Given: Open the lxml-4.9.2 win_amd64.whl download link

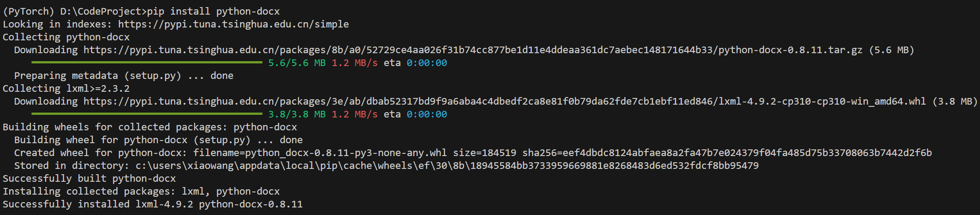Looking at the screenshot, I should (505, 101).
